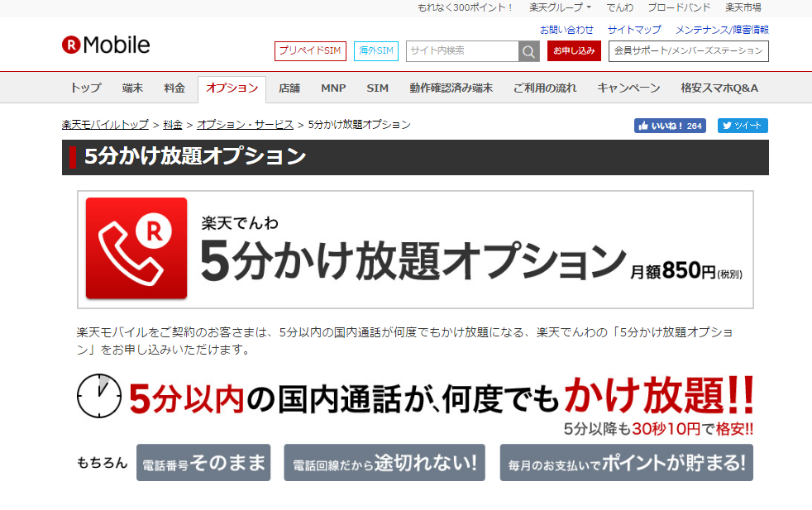This screenshot has height=510, width=812.
Task: Click the Rakuten Mobile logo
Action: [106, 45]
